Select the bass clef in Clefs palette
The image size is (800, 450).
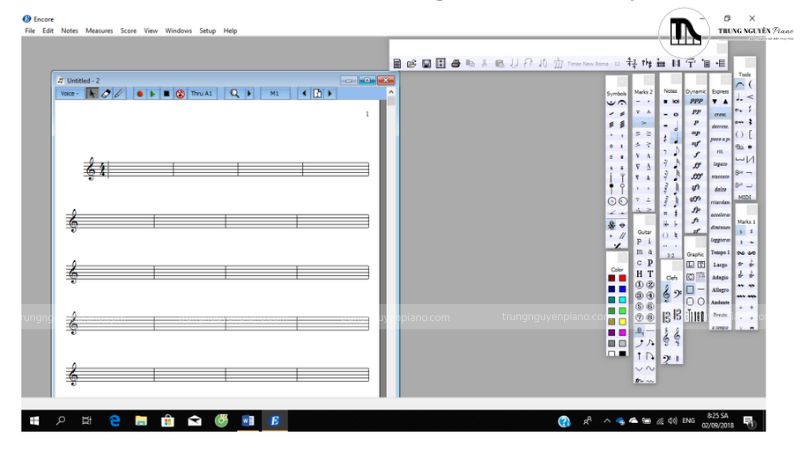678,293
